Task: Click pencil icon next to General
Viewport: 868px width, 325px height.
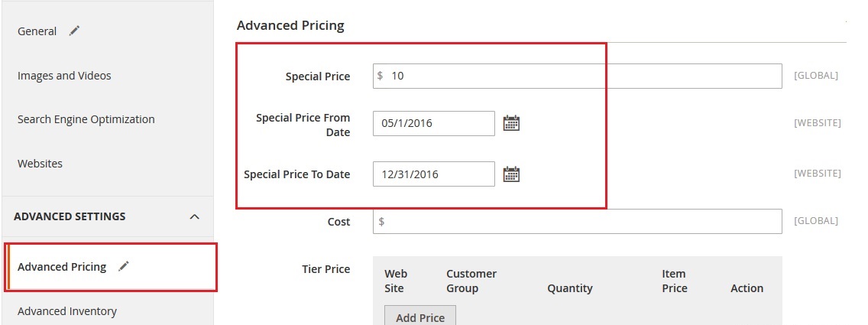Action: (x=74, y=31)
